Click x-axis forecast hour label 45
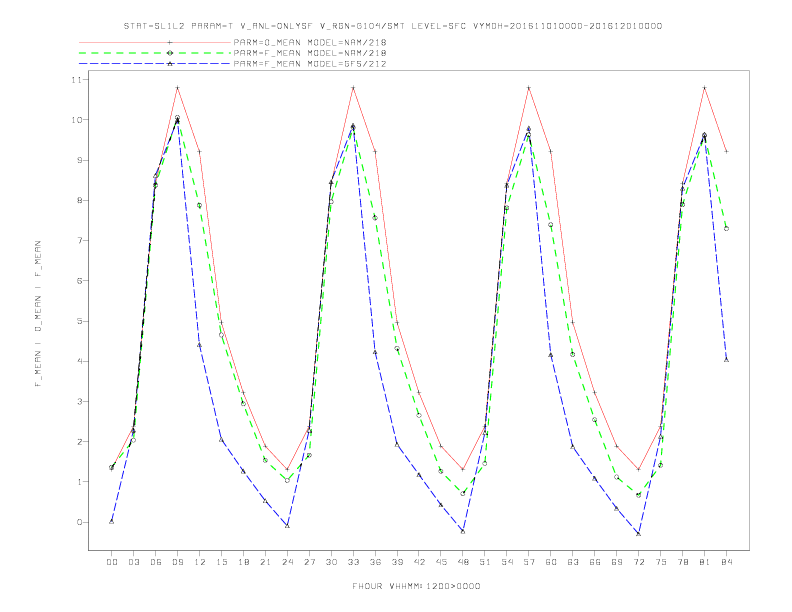The image size is (792, 612). pos(441,562)
